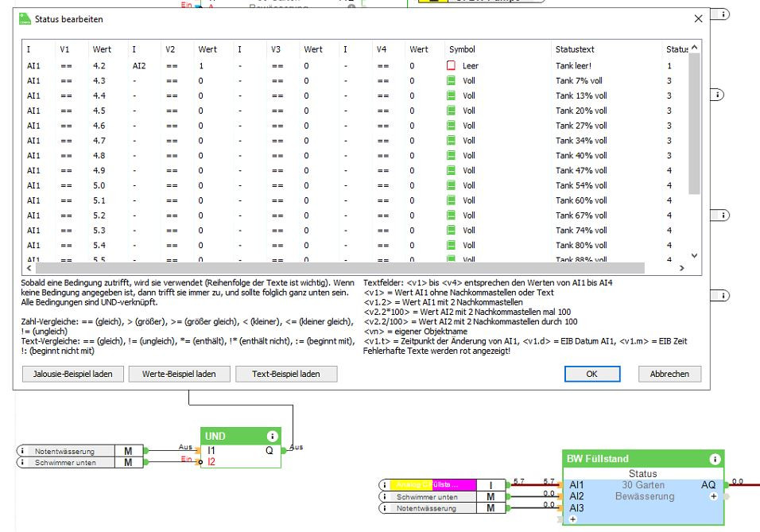Click green Voll icon in Tank 27% voll row
The image size is (760, 532).
click(x=451, y=126)
